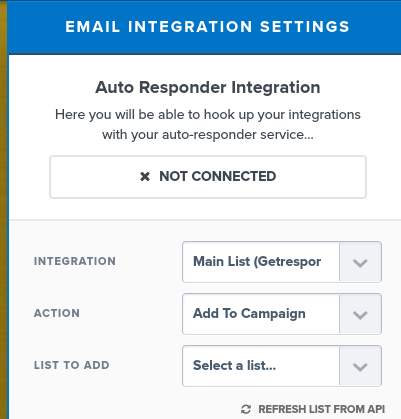
Task: Click the X icon beside NOT CONNECTED
Action: [x=145, y=176]
